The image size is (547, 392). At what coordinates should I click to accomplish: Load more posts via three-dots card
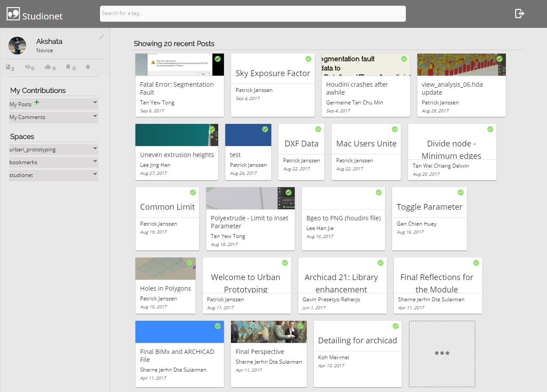[442, 354]
